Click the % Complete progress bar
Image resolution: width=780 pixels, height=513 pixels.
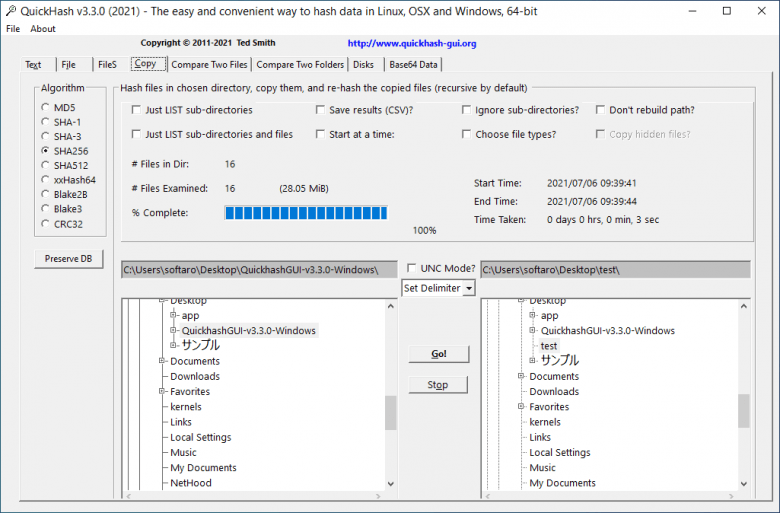pos(306,213)
